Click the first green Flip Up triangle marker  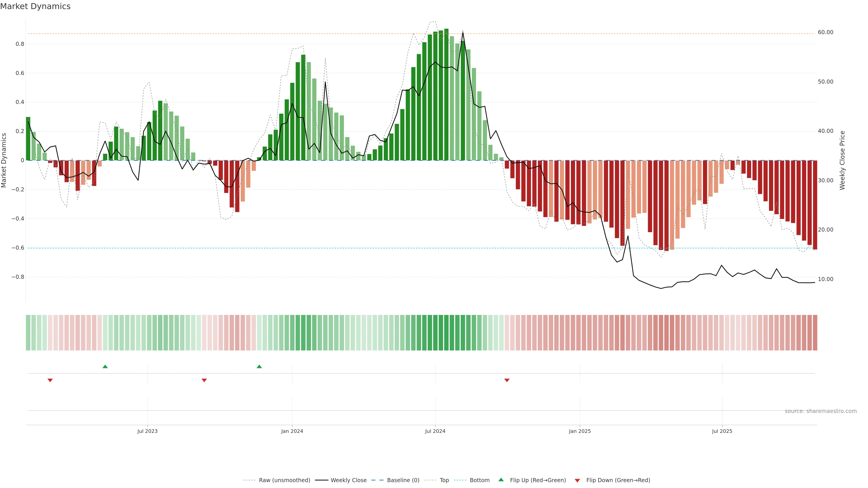pos(105,366)
